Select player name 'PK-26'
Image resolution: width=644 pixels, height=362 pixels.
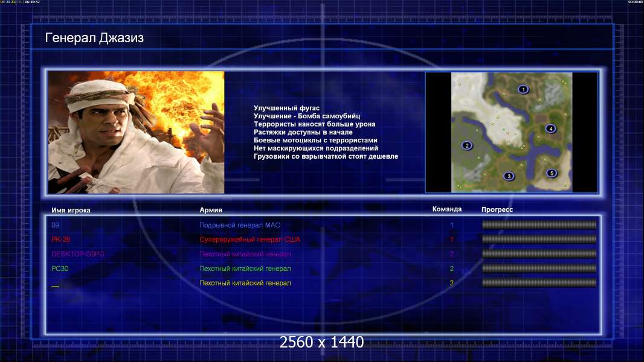pyautogui.click(x=61, y=240)
